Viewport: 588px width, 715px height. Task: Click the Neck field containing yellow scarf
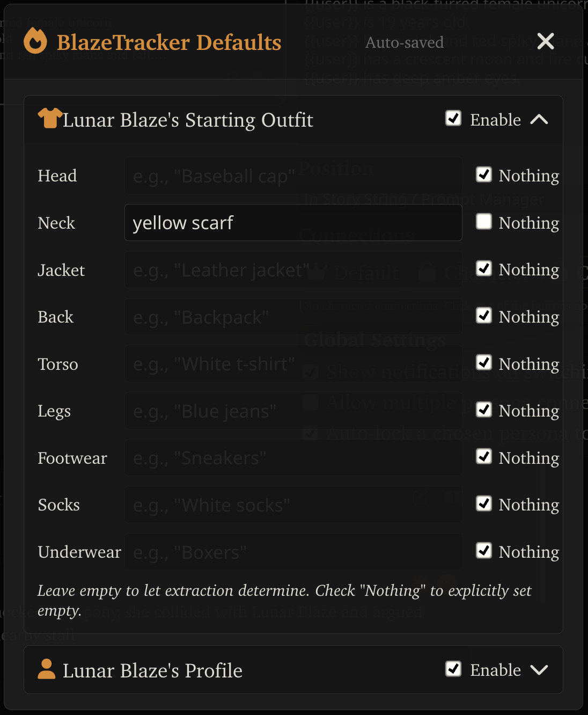[293, 223]
